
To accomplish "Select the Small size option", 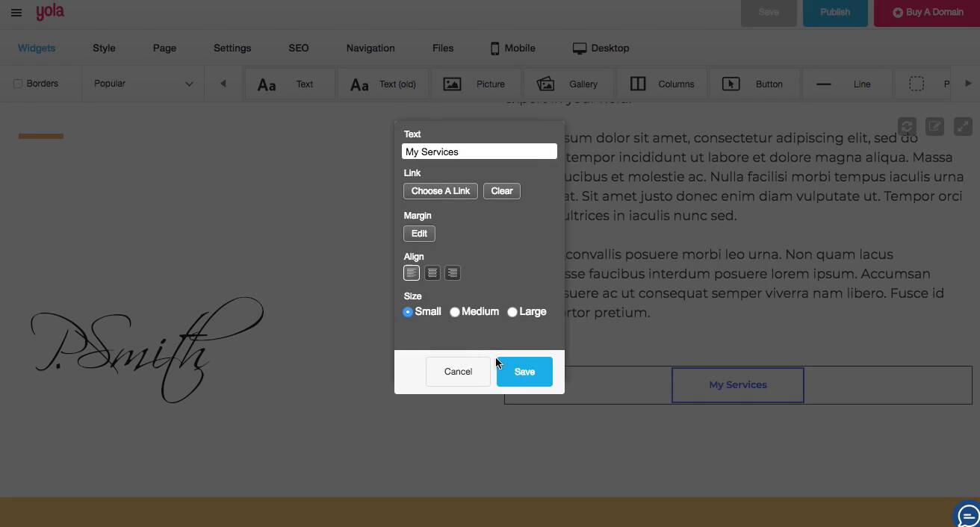I will pyautogui.click(x=408, y=312).
